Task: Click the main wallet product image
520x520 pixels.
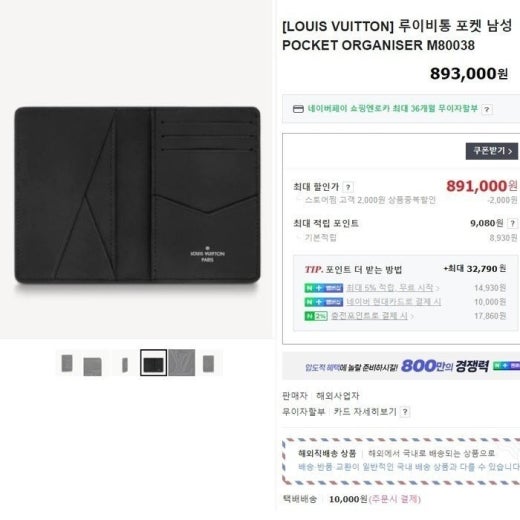Action: tap(137, 196)
